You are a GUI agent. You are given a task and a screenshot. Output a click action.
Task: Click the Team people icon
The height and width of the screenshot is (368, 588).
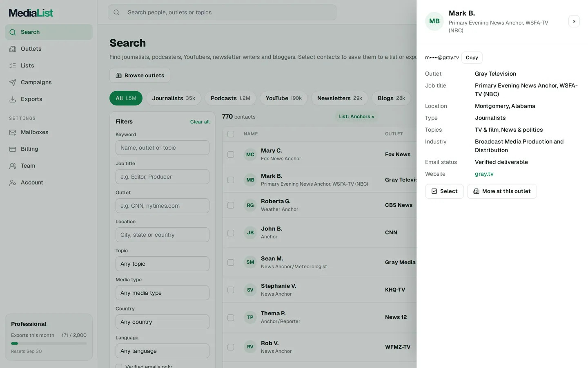tap(13, 166)
